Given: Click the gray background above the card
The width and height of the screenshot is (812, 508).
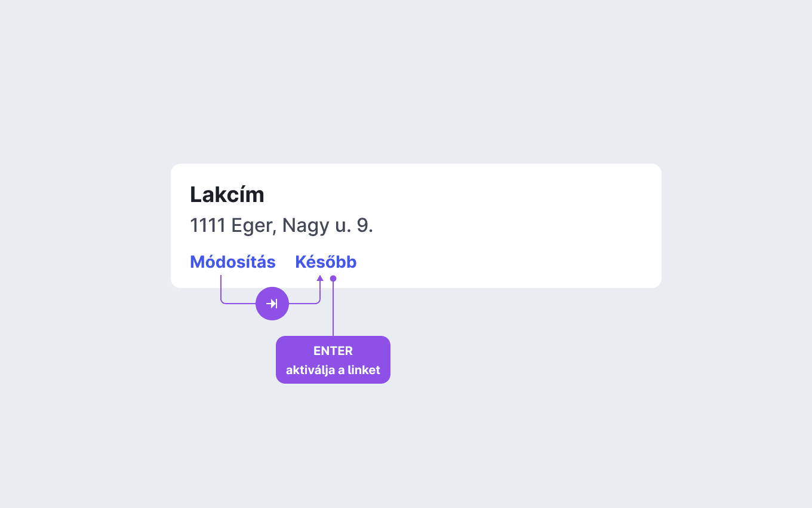Looking at the screenshot, I should pos(406,84).
